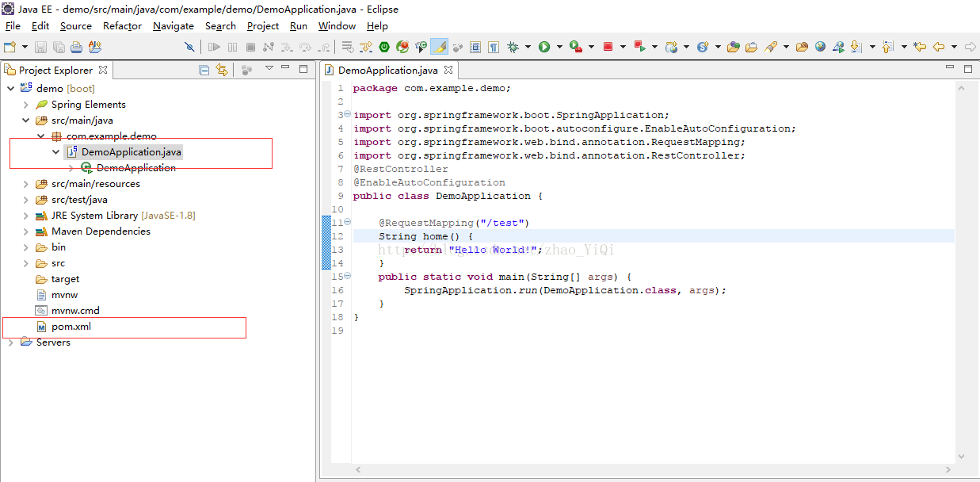Click the Step Return icon
The image size is (980, 482).
click(323, 47)
